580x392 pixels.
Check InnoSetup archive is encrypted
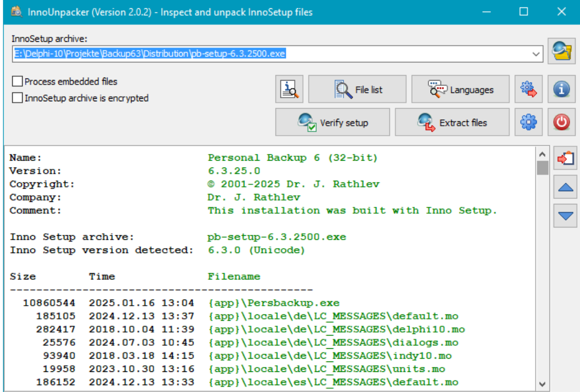click(18, 98)
